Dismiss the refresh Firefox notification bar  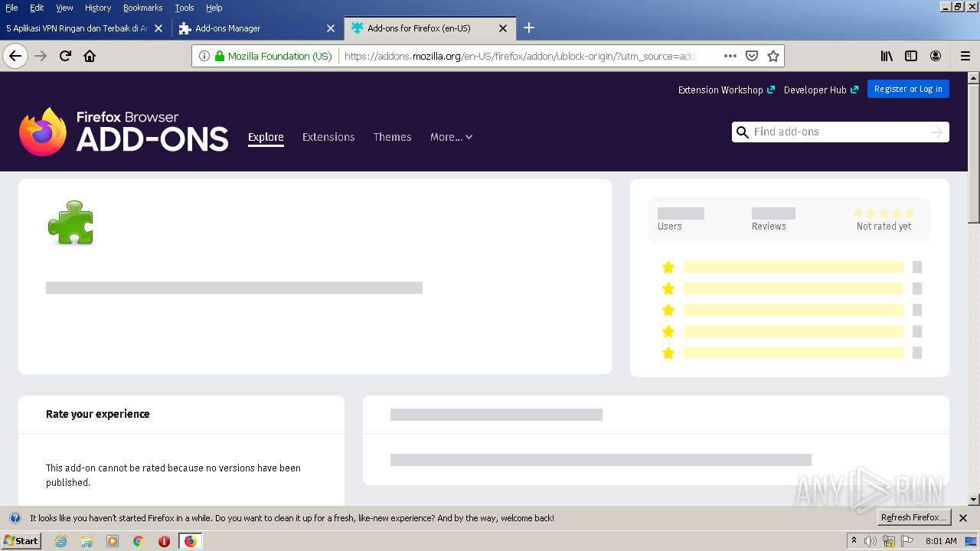click(963, 518)
